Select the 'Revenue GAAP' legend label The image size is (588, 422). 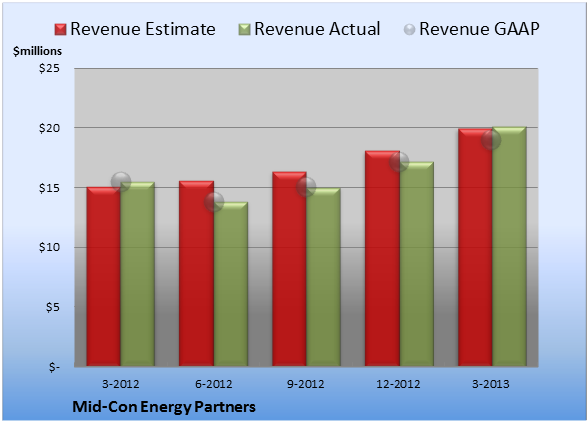pos(479,29)
